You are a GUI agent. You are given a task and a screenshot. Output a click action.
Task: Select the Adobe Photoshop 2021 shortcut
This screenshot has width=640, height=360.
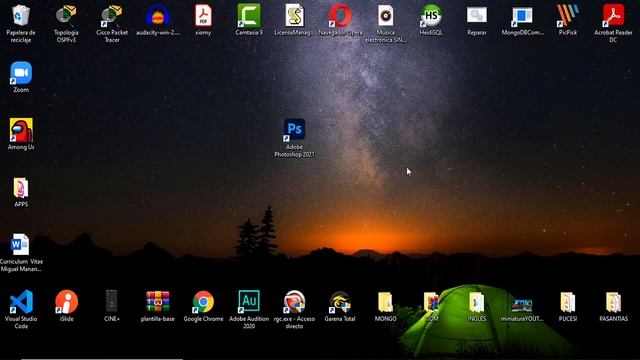pyautogui.click(x=294, y=130)
